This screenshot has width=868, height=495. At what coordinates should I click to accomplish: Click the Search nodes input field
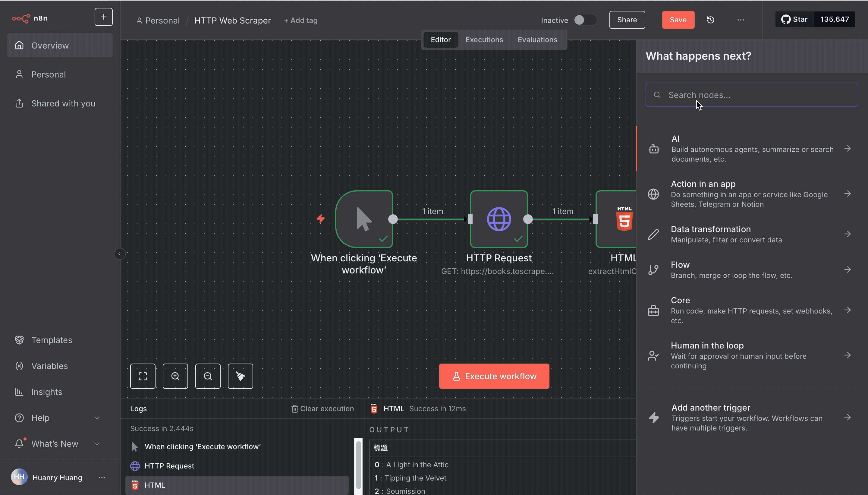[x=752, y=95]
